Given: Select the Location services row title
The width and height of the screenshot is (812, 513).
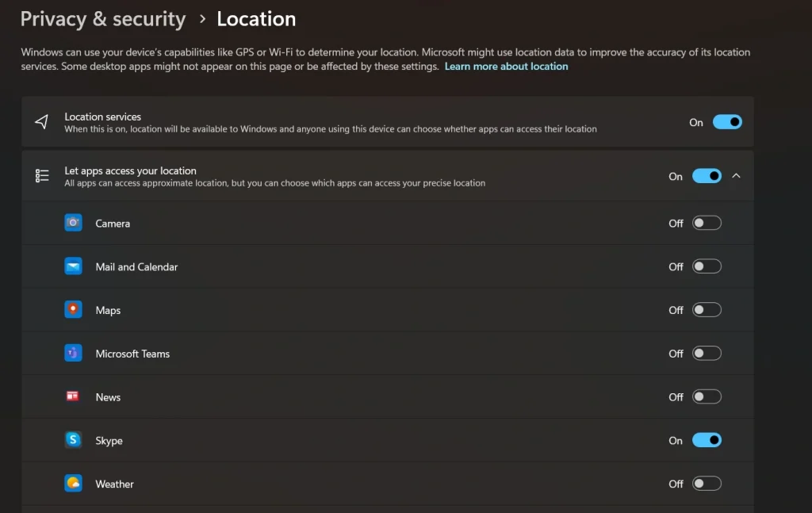Looking at the screenshot, I should (x=103, y=117).
